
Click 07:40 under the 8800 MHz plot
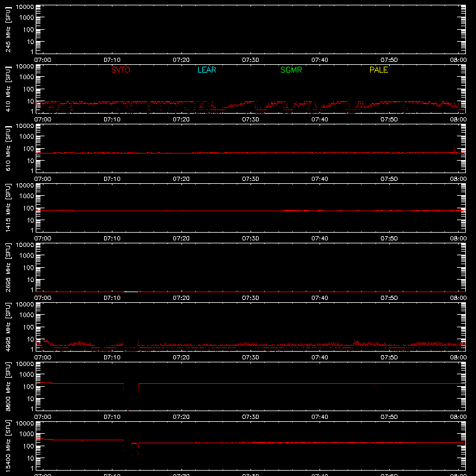coord(320,417)
